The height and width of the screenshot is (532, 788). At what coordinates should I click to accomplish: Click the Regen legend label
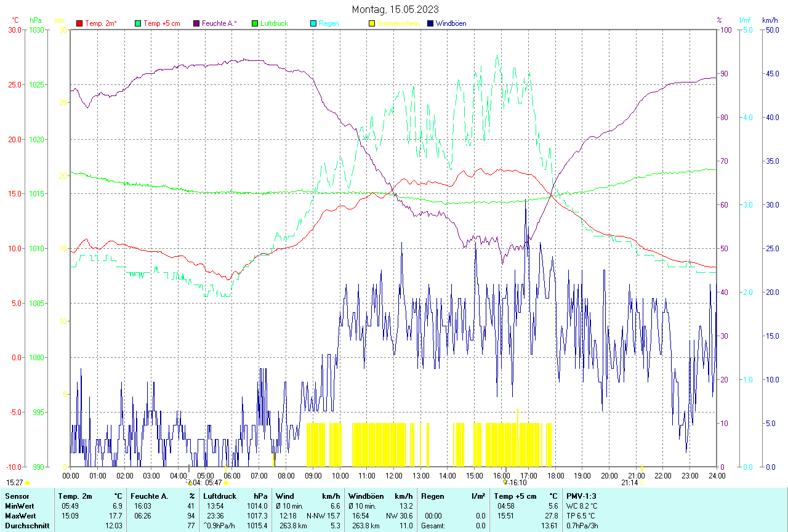pos(329,23)
